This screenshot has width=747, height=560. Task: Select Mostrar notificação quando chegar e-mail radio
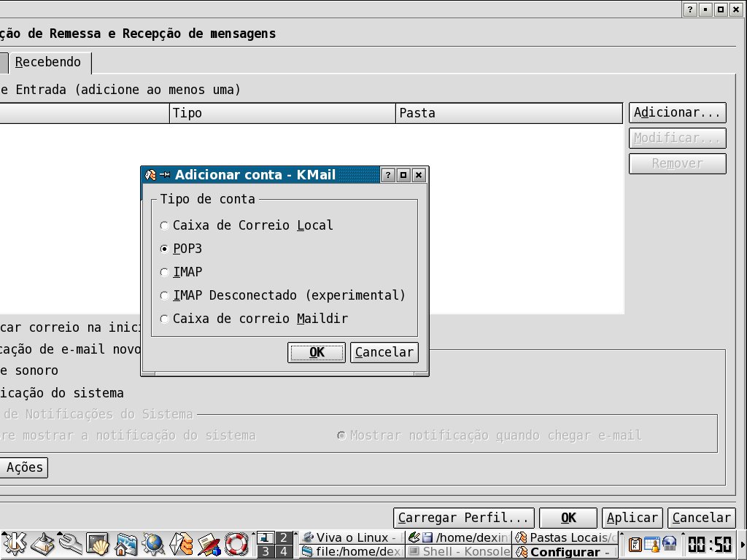[489, 435]
